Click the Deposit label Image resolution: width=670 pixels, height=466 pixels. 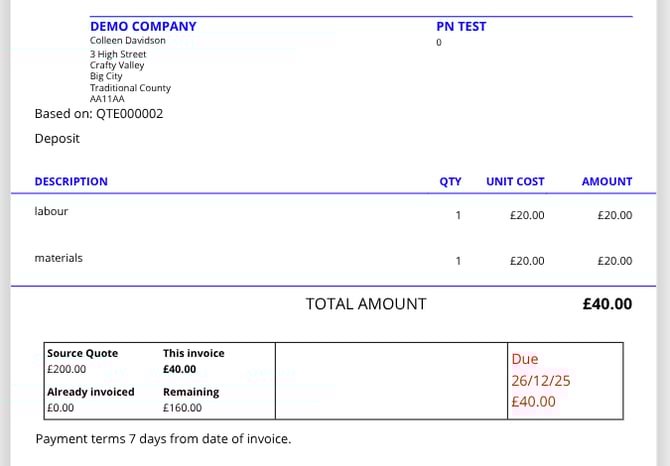point(57,139)
